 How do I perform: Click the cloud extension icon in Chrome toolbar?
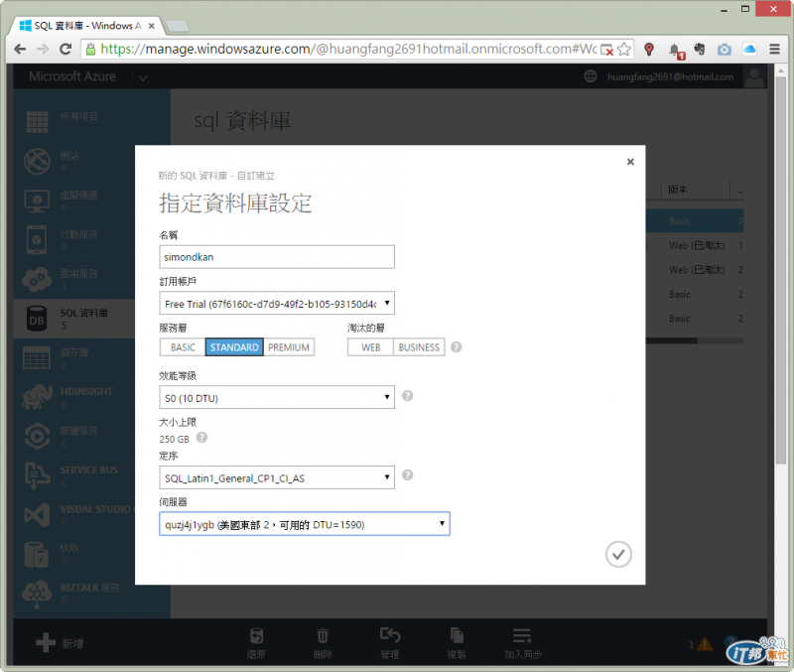(749, 49)
